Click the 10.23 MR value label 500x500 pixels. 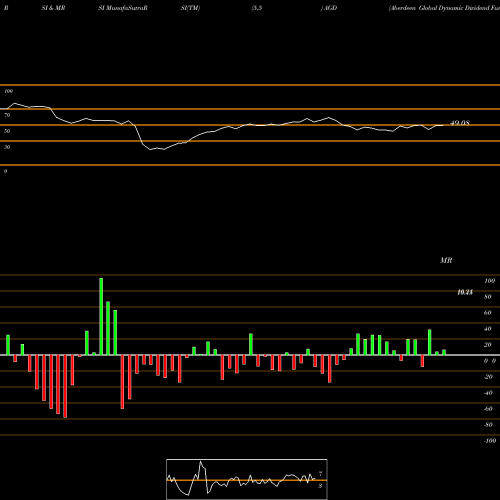(465, 292)
